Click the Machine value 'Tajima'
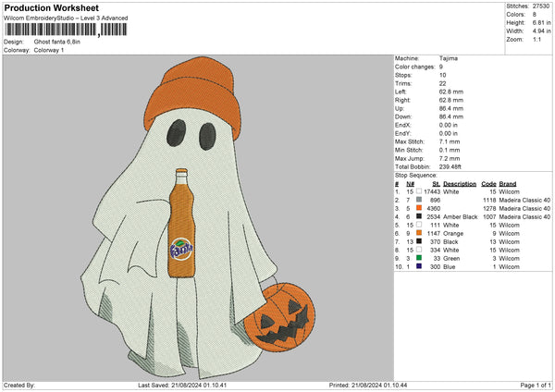The image size is (555, 392). (x=449, y=58)
